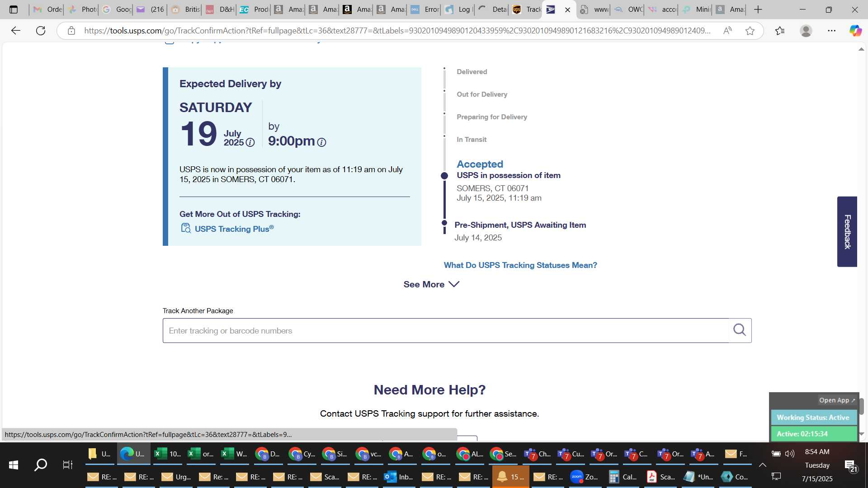Viewport: 868px width, 488px height.
Task: Open the 'Urg...' mail taskbar item
Action: pos(177,477)
